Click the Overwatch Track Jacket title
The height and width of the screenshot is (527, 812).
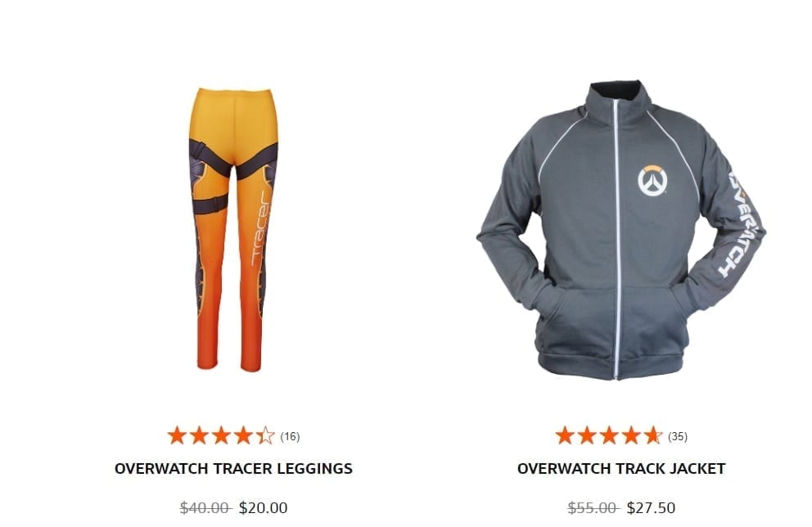pos(621,469)
